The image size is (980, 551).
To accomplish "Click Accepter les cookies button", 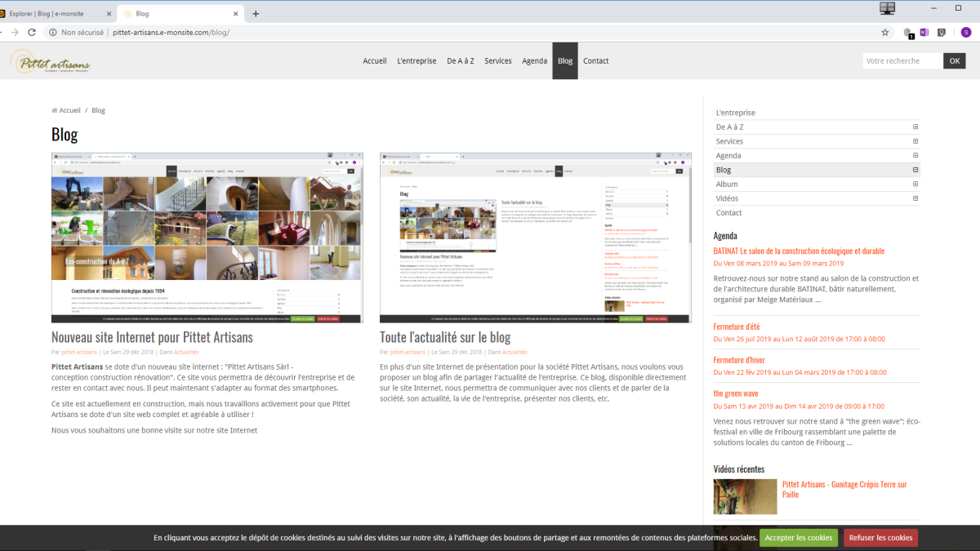I will coord(799,538).
